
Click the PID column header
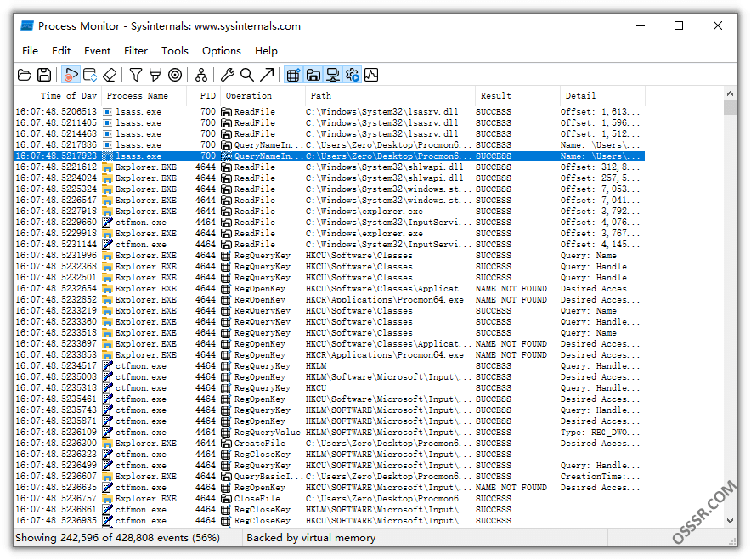point(203,96)
